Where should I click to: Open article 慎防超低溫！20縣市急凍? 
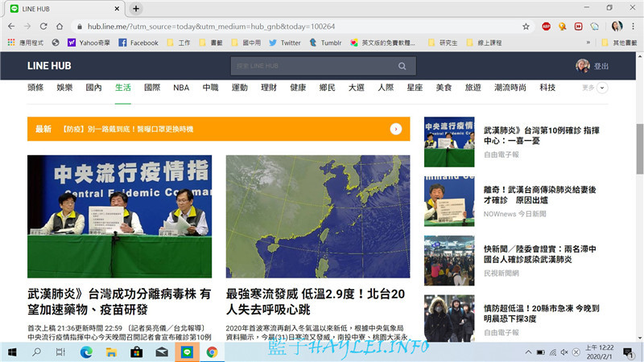tap(541, 313)
